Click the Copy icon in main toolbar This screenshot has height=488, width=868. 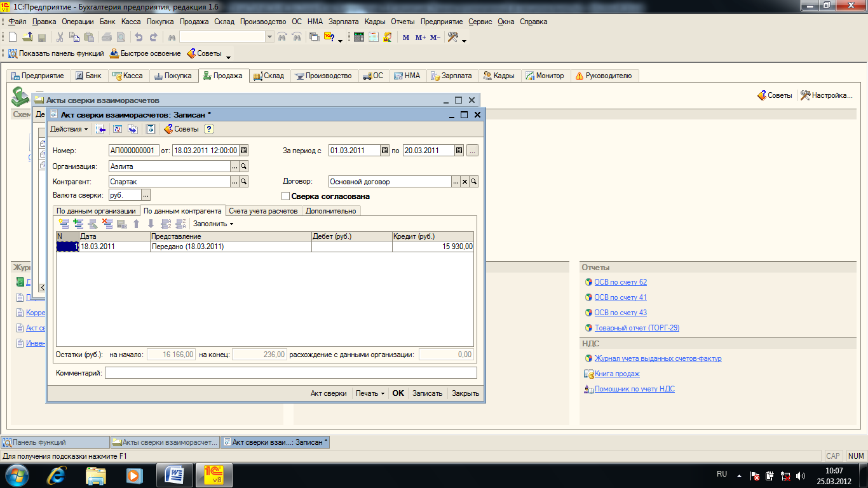click(x=74, y=37)
